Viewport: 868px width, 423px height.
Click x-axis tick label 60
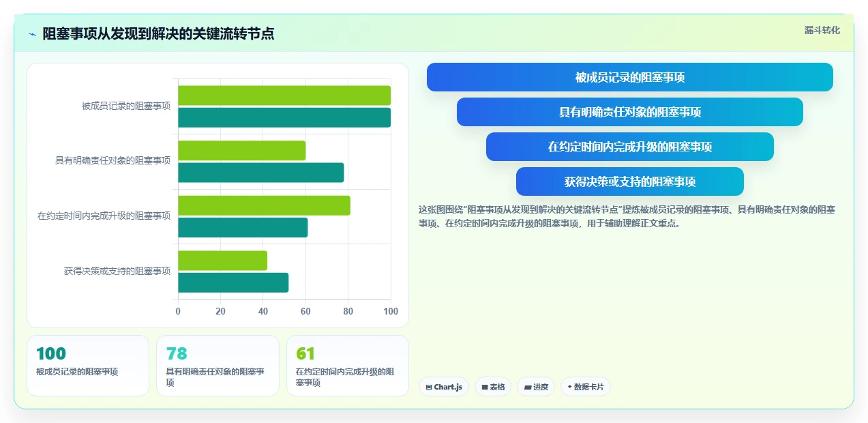tap(305, 311)
